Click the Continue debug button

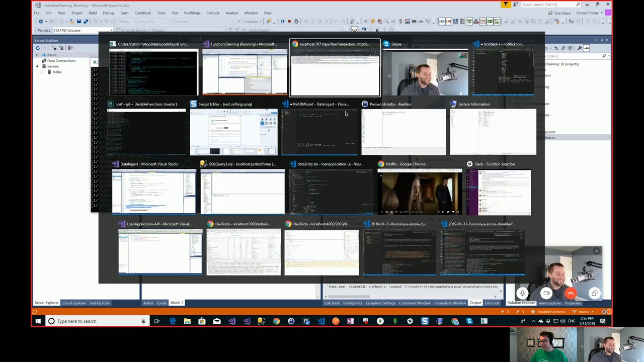tap(247, 21)
